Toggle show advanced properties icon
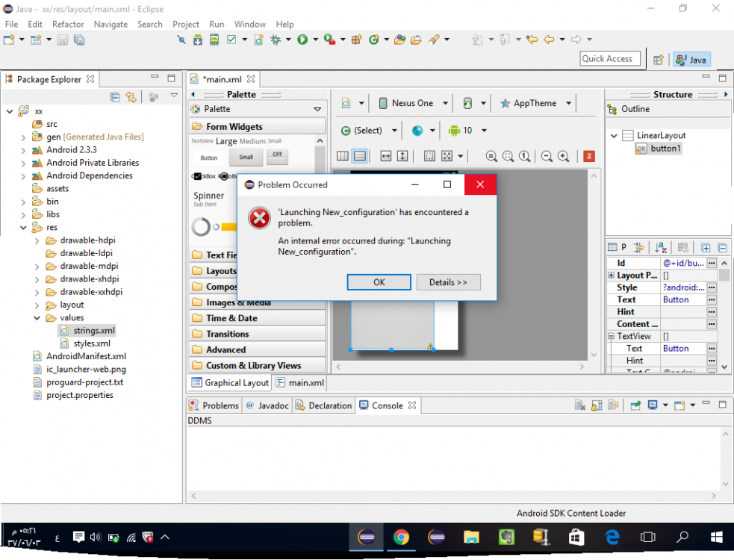This screenshot has height=560, width=734. (x=639, y=248)
